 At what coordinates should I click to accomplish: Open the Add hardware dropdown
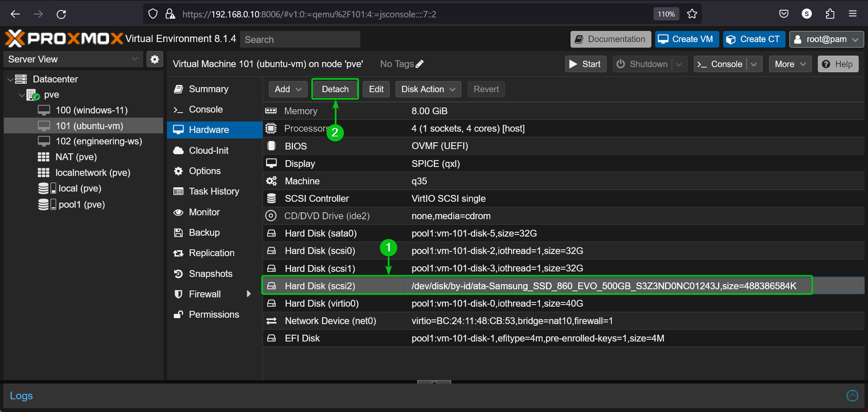tap(288, 89)
